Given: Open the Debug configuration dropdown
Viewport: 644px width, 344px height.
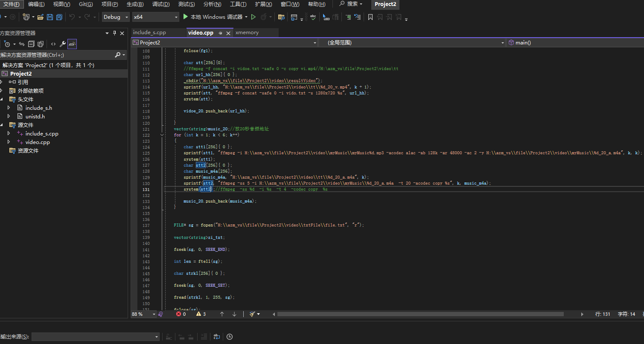Looking at the screenshot, I should click(x=116, y=17).
